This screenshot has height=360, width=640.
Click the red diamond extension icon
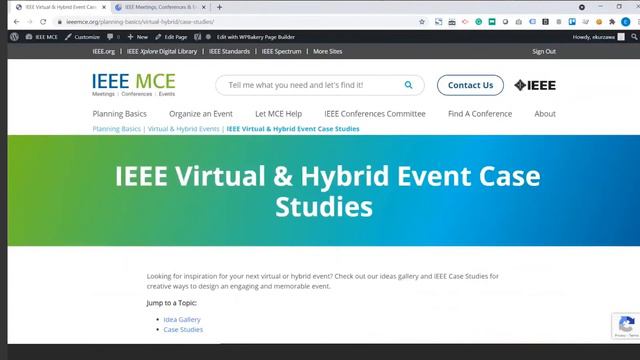465,22
